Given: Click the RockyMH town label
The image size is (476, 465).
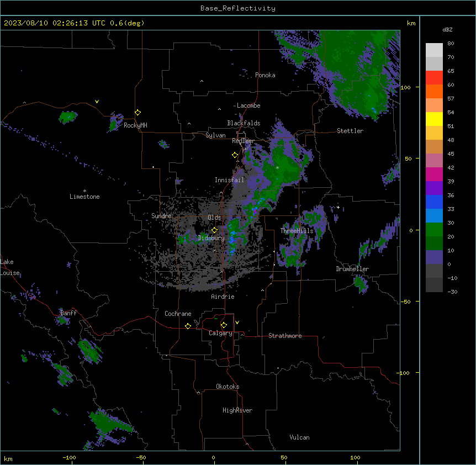Looking at the screenshot, I should click(x=135, y=125).
